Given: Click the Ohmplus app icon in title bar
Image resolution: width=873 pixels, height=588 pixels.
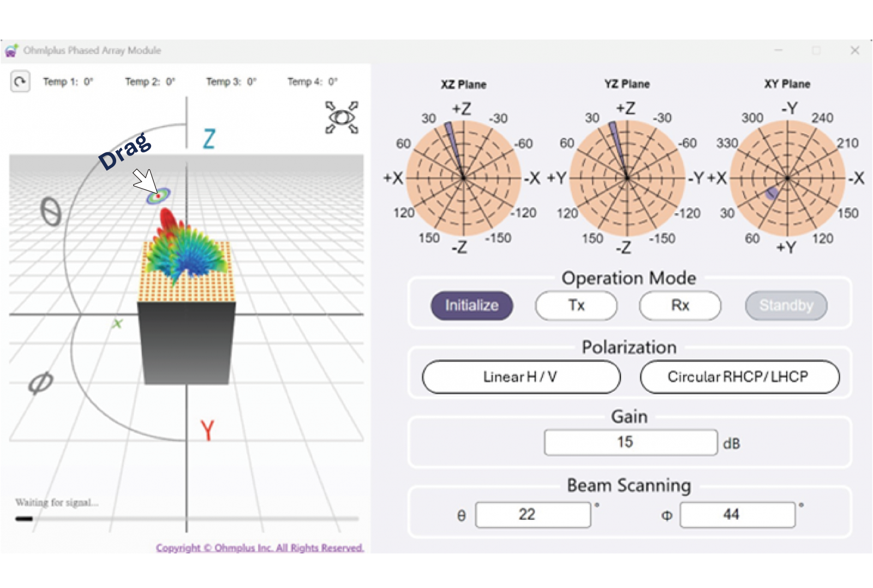Looking at the screenshot, I should [11, 51].
